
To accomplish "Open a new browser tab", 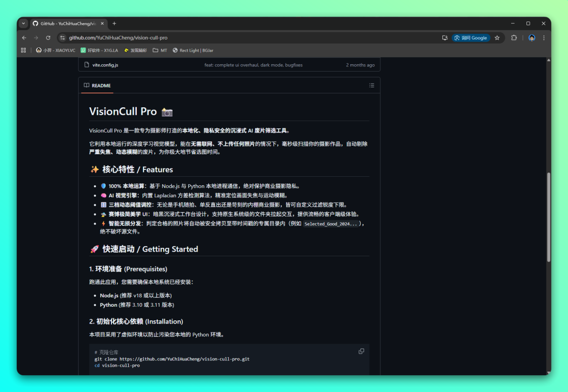I will (x=114, y=24).
